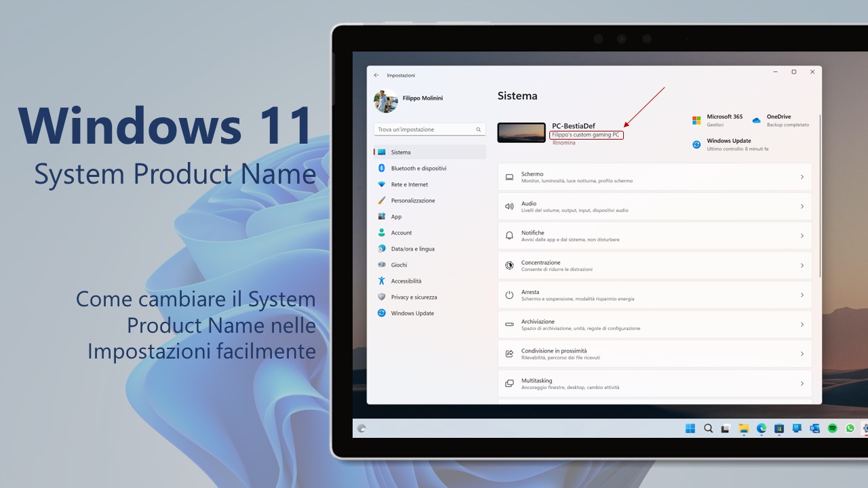Click the Schermo monitor icon

coord(509,178)
